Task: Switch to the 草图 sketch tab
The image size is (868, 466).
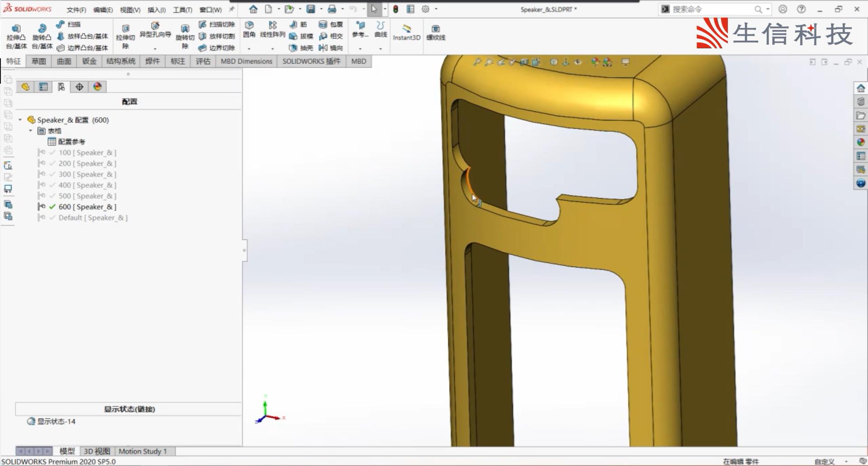Action: coord(39,61)
